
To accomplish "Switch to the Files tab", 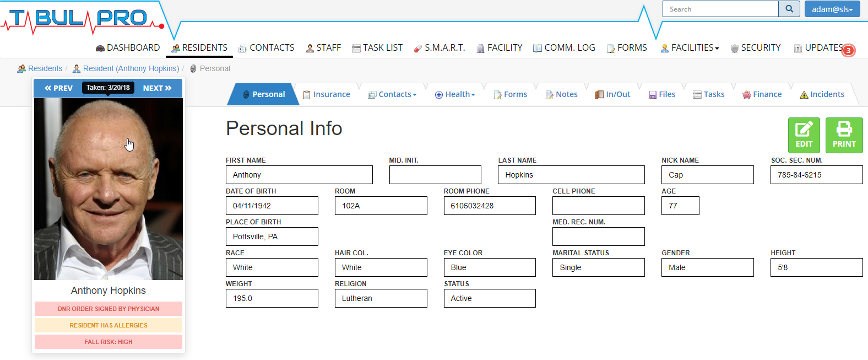I will (662, 94).
